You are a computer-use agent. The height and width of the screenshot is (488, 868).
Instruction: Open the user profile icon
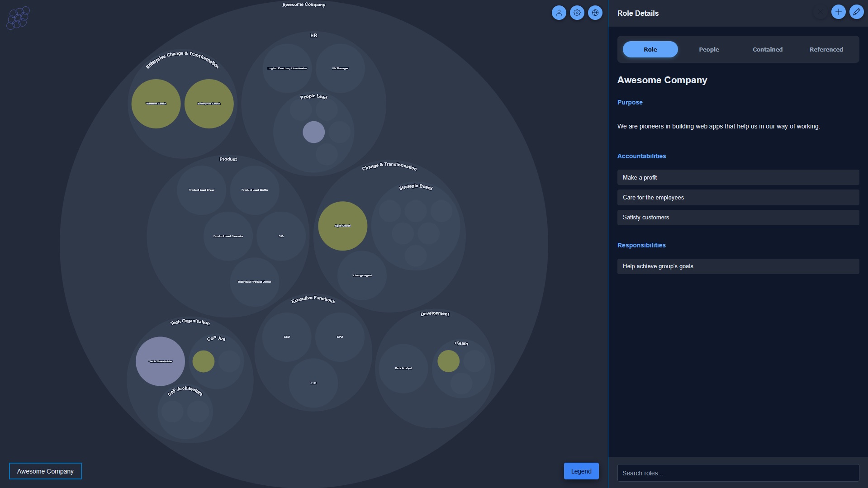(x=559, y=13)
